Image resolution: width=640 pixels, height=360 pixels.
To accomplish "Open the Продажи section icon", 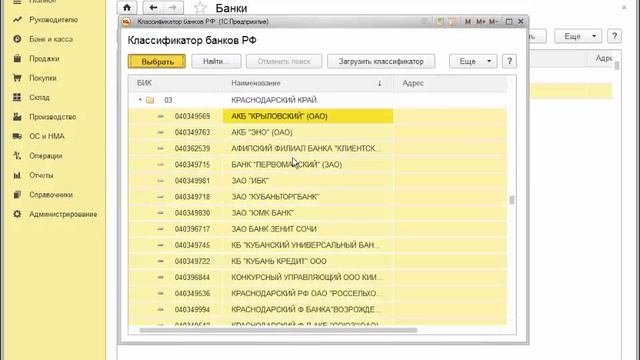I will point(17,58).
